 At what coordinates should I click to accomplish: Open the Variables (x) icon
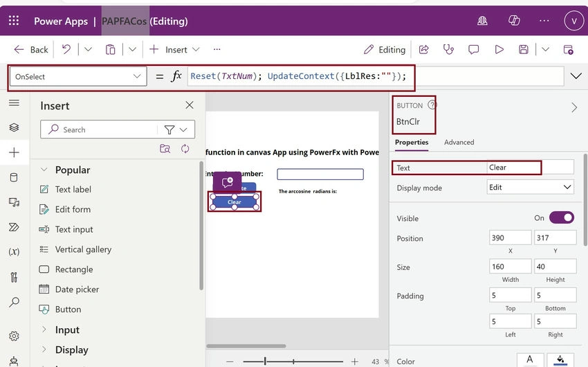click(14, 251)
